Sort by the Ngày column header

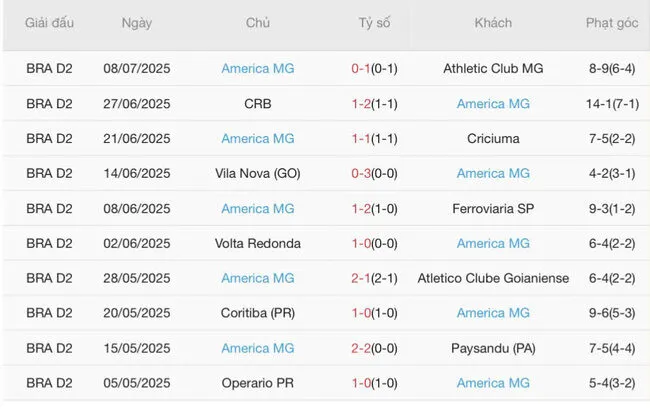[x=136, y=23]
